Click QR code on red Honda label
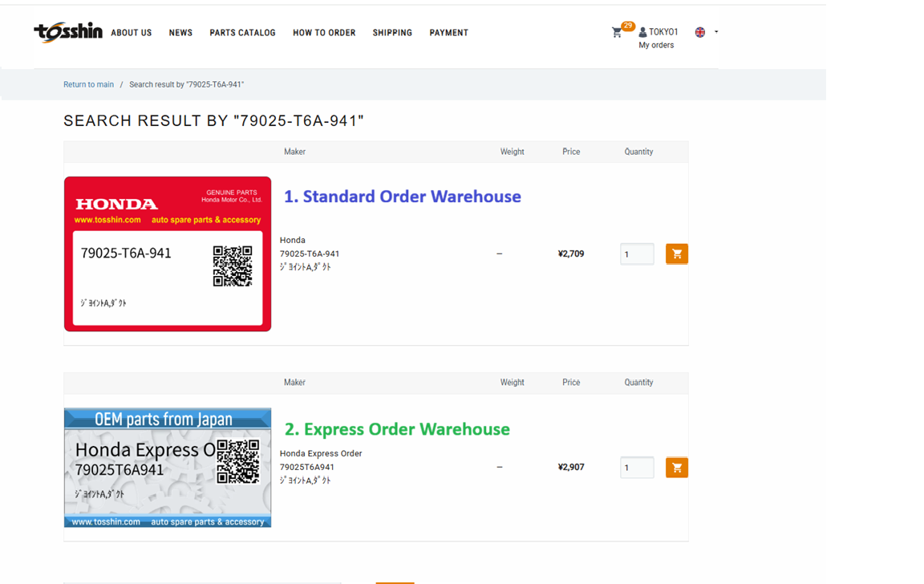The image size is (924, 584). pyautogui.click(x=232, y=266)
